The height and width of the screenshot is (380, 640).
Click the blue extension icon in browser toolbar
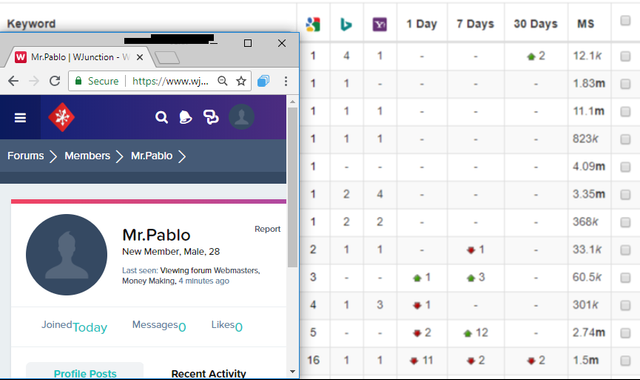264,81
